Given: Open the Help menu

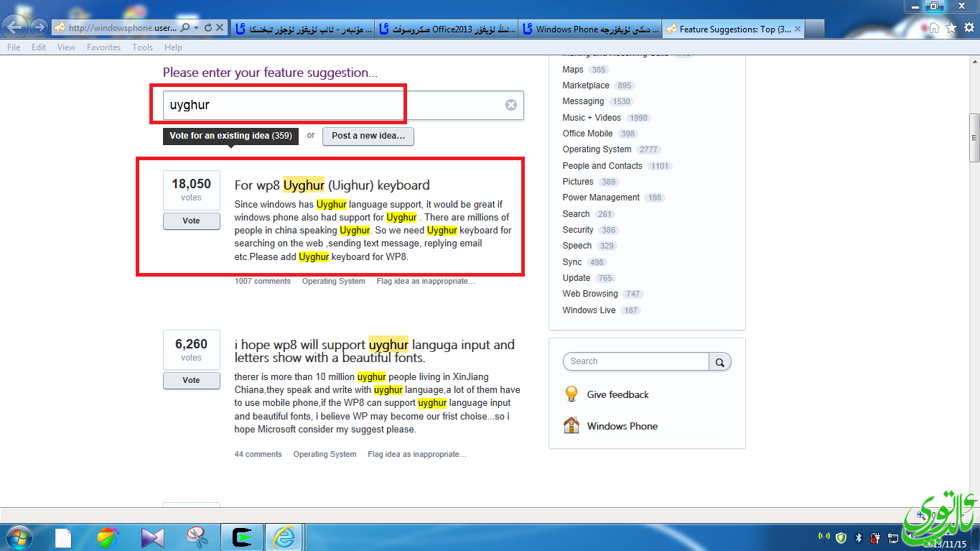Looking at the screenshot, I should click(173, 47).
